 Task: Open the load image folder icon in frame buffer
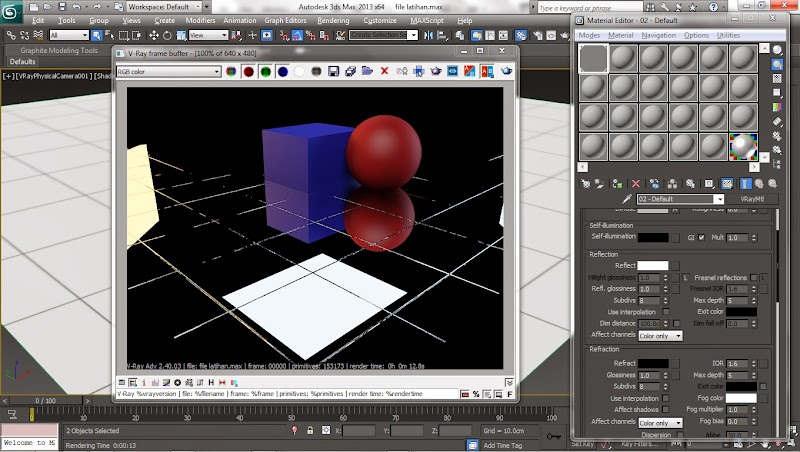367,71
